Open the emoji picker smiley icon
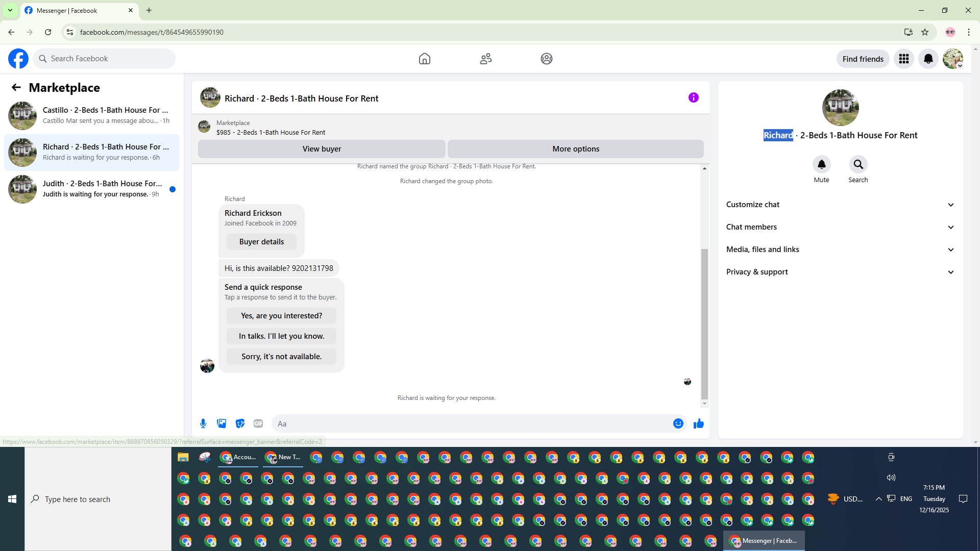The width and height of the screenshot is (980, 551). 678,423
